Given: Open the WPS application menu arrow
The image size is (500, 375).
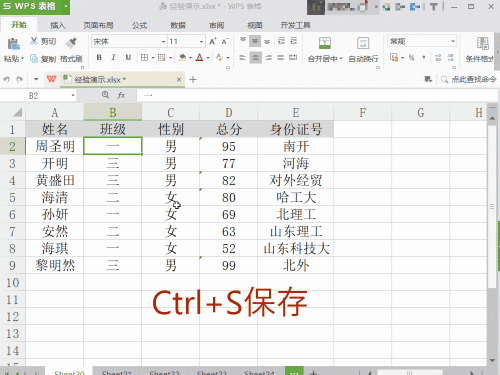Looking at the screenshot, I should [66, 6].
